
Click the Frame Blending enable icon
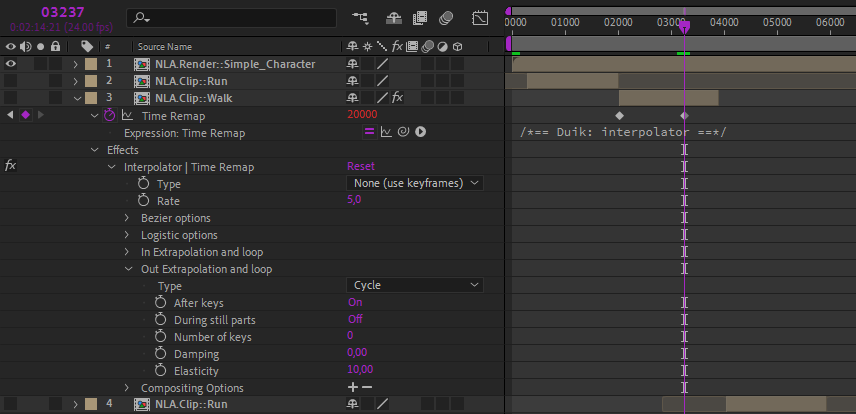click(420, 18)
